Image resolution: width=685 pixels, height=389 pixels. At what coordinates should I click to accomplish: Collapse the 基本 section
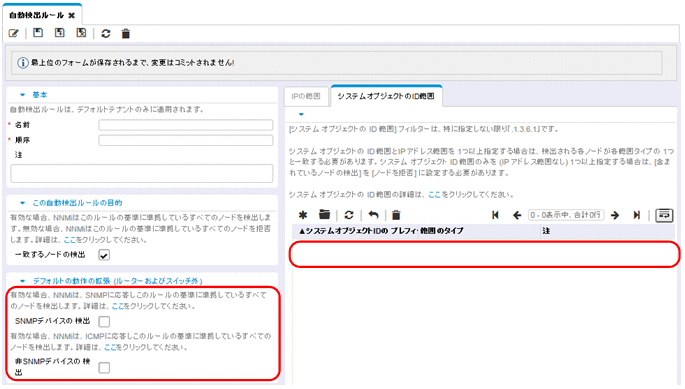23,95
